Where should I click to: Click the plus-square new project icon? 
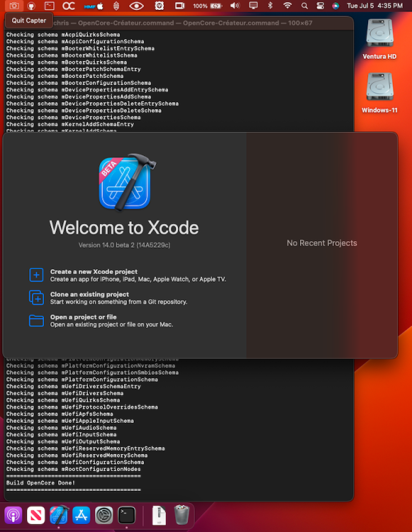(x=36, y=275)
